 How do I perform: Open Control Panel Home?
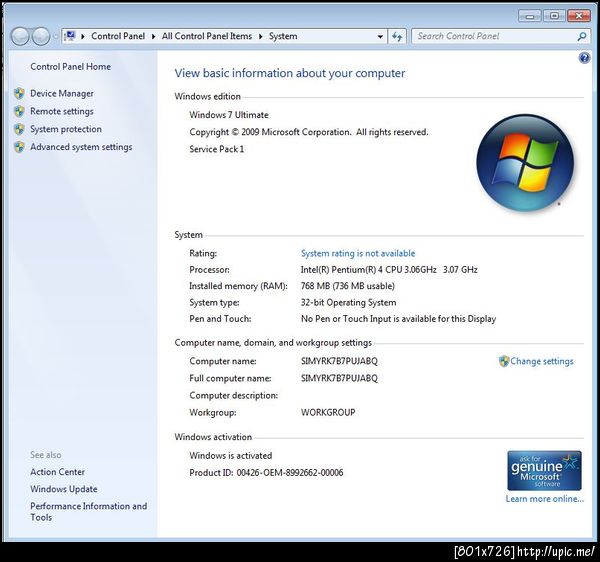[70, 67]
